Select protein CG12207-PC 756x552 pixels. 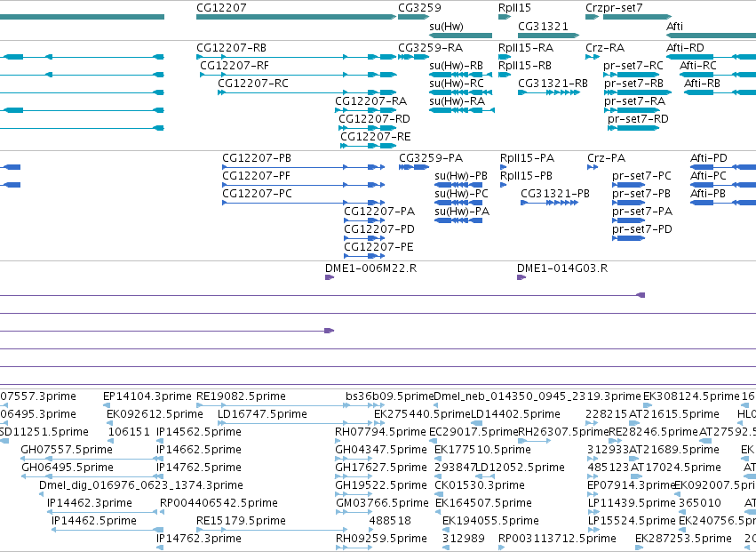303,204
